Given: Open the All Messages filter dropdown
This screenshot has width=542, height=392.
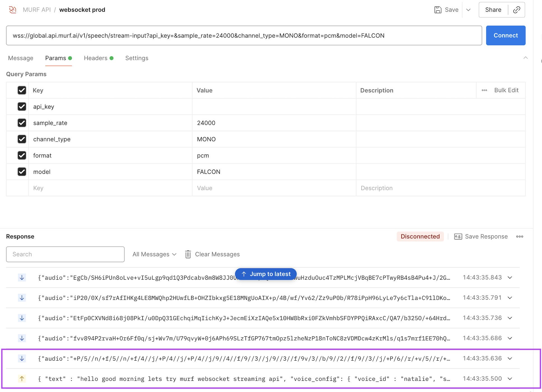Looking at the screenshot, I should (154, 254).
